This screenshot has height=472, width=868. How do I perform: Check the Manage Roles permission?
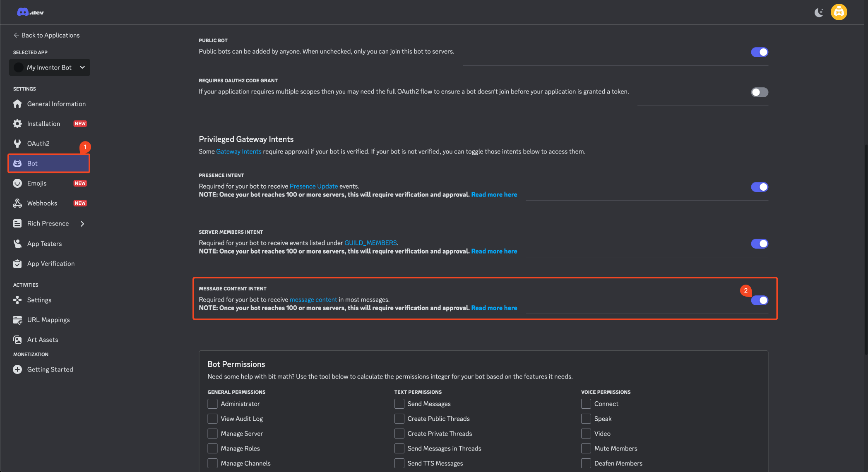[x=212, y=448]
